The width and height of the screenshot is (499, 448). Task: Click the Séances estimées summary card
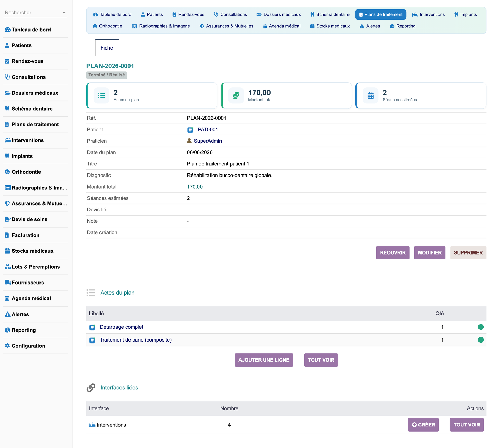421,95
